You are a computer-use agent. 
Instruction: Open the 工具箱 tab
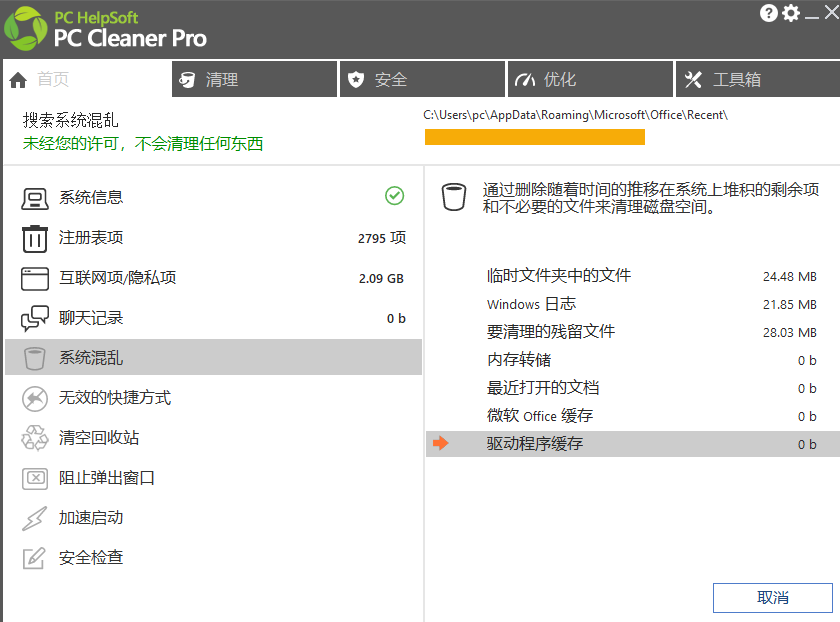coord(757,80)
